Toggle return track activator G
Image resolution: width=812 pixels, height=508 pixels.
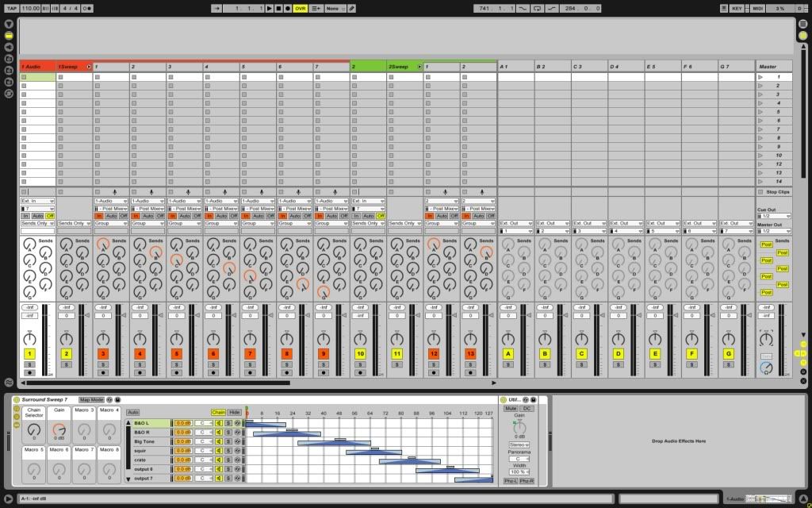(729, 354)
